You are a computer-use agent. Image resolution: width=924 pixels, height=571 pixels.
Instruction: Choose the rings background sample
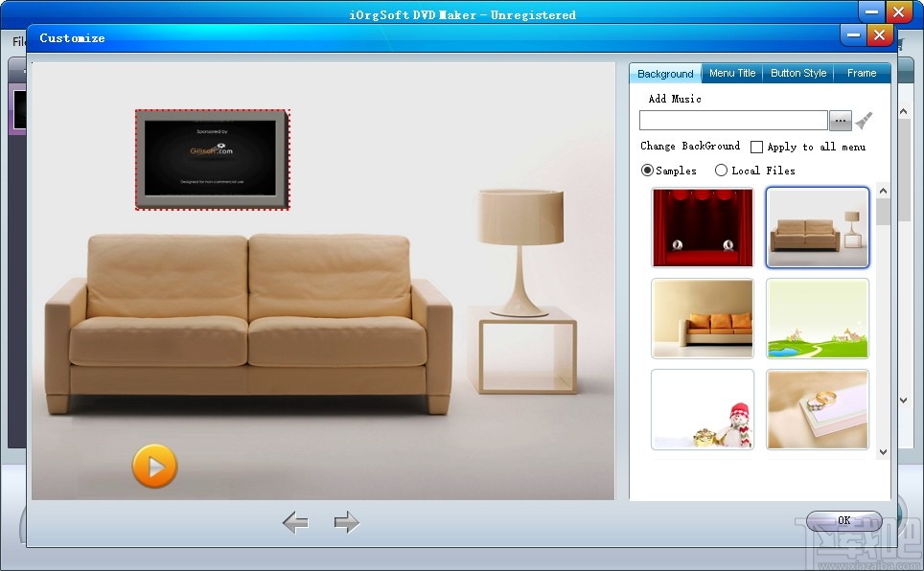pos(817,409)
